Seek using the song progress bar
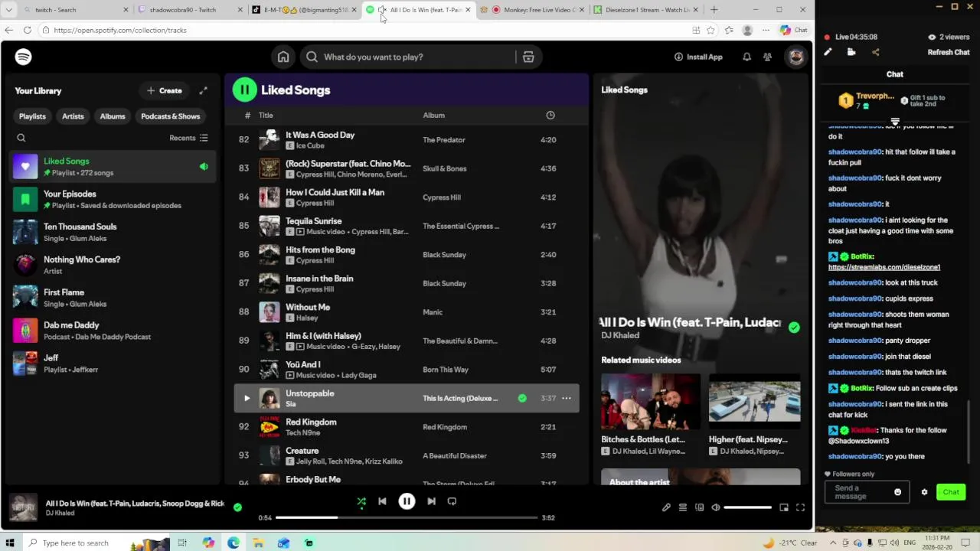Screen dimensions: 980x551 [407, 517]
